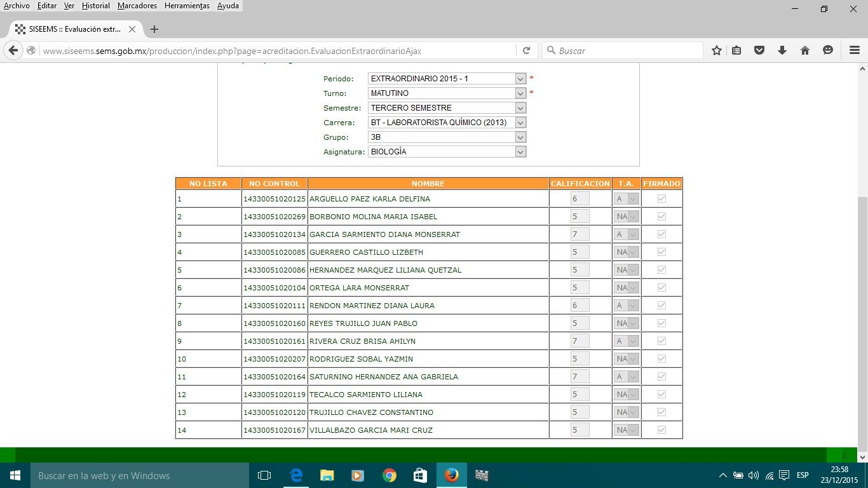868x488 pixels.
Task: Expand the Grupo dropdown showing 3B
Action: click(x=447, y=137)
